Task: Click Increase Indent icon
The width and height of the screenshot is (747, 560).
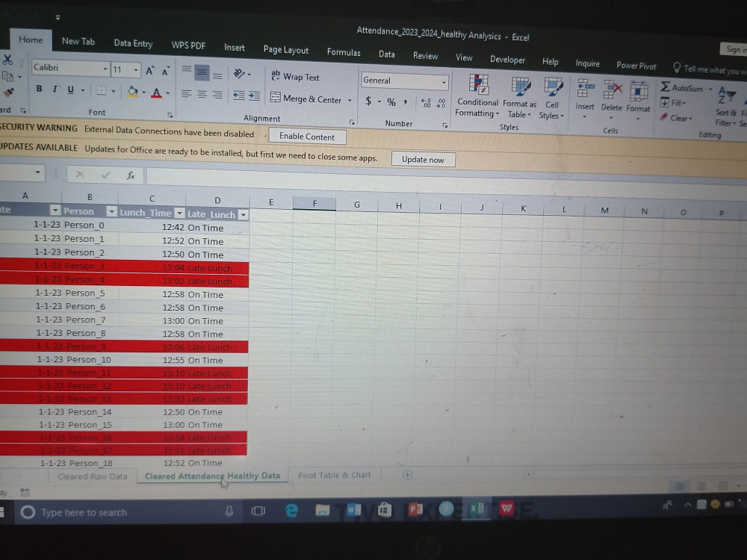Action: [255, 96]
